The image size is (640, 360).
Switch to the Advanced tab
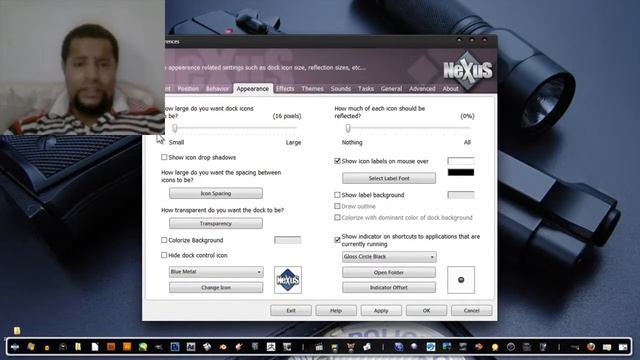[422, 89]
